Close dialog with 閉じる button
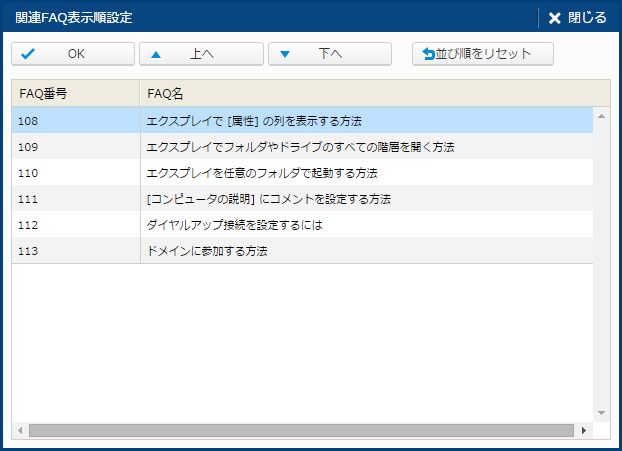 [x=577, y=18]
